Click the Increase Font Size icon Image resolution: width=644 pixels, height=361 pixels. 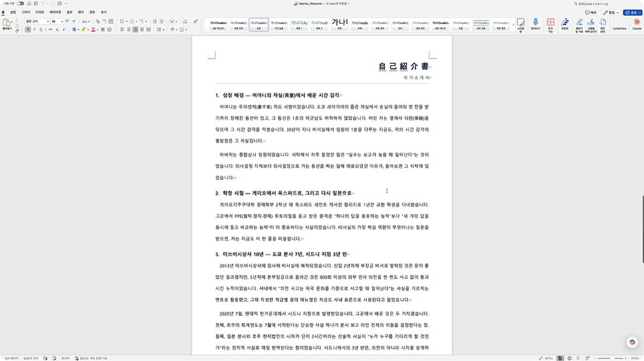[68, 21]
